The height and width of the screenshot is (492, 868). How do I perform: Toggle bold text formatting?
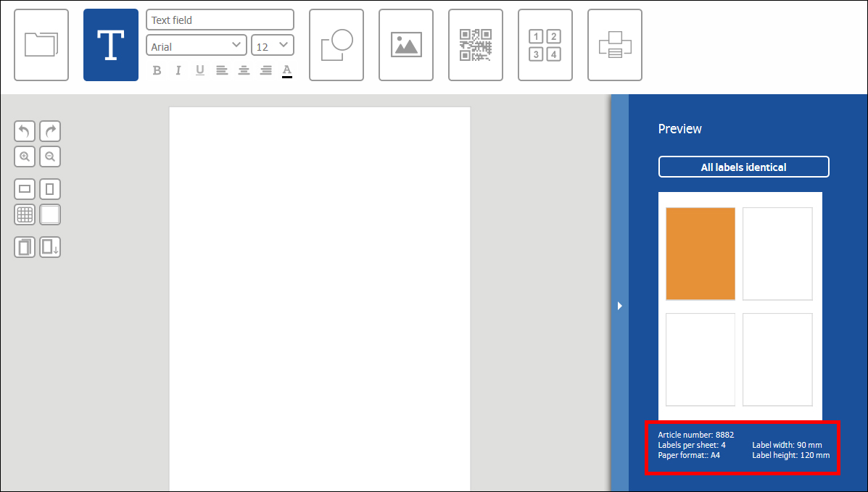click(x=157, y=70)
